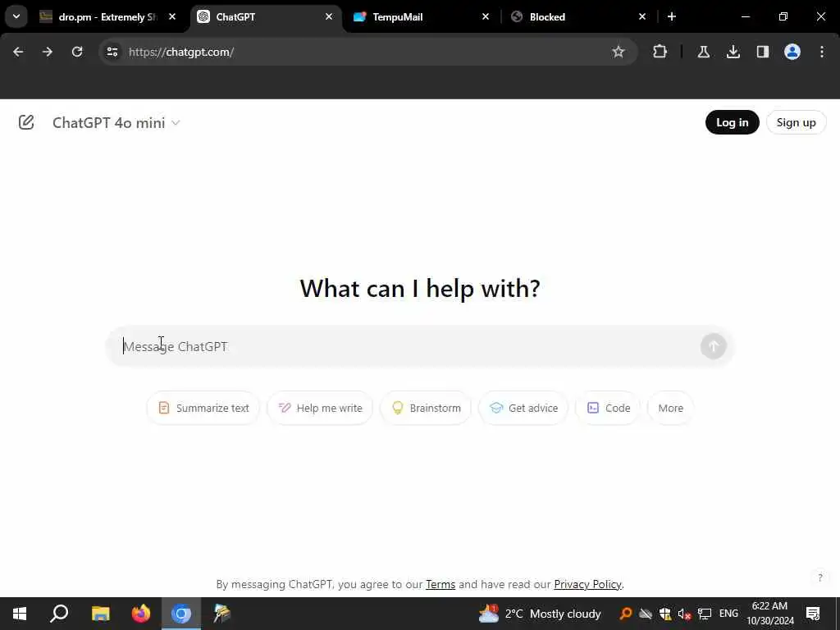This screenshot has height=630, width=840.
Task: Go back to the previous page
Action: click(x=18, y=52)
